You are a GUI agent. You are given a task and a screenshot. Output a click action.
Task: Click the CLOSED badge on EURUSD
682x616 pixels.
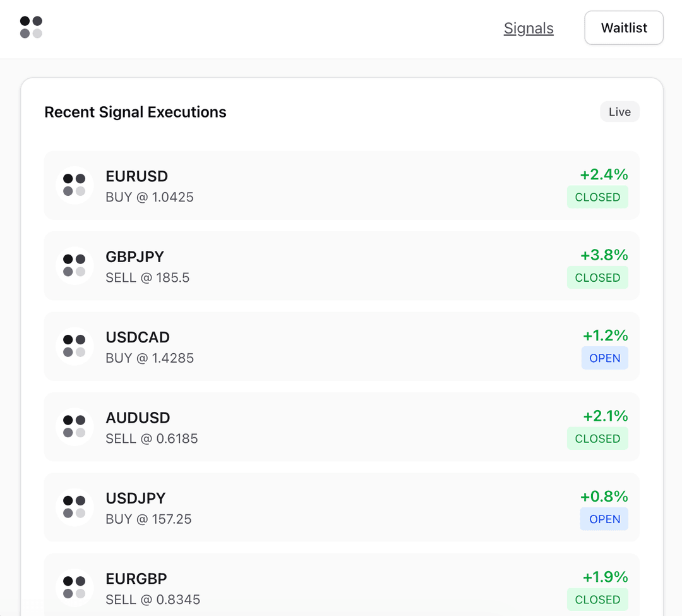597,197
